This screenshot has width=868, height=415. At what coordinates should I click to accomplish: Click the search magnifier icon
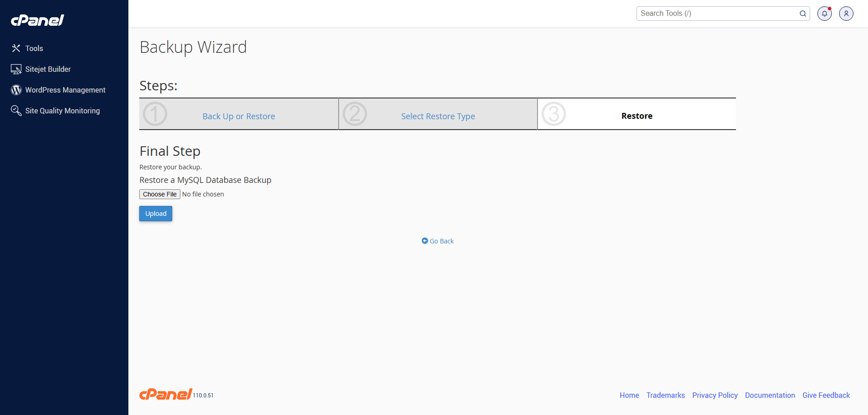[802, 14]
